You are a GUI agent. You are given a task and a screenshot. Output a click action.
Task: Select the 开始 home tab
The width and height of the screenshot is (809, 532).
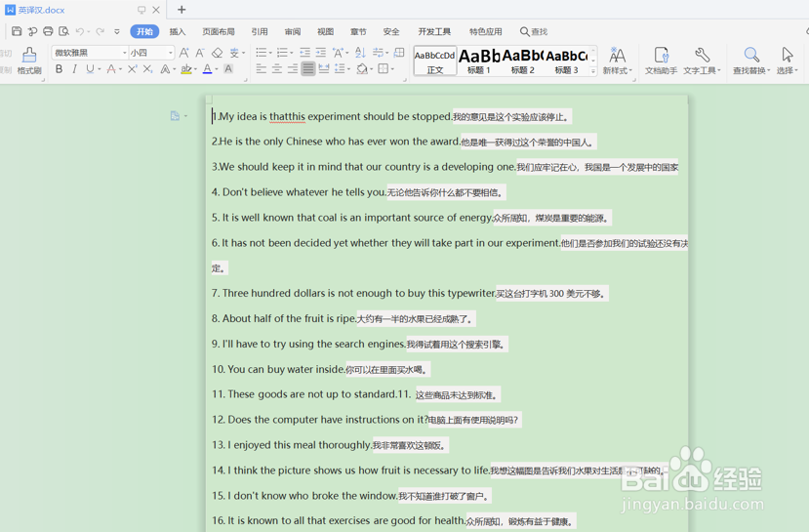pyautogui.click(x=144, y=31)
